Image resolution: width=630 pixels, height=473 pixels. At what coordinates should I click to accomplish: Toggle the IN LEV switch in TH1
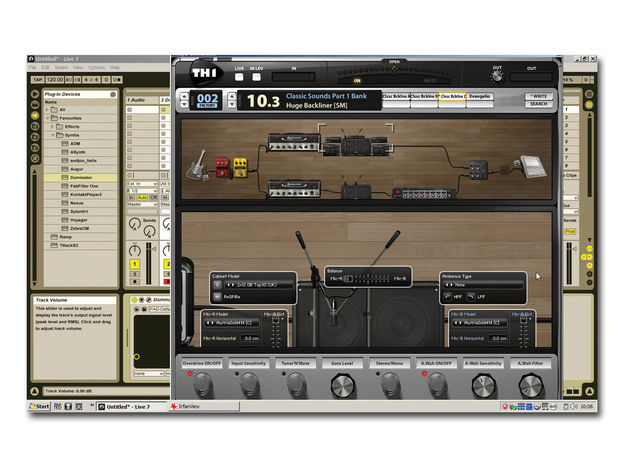[256, 77]
